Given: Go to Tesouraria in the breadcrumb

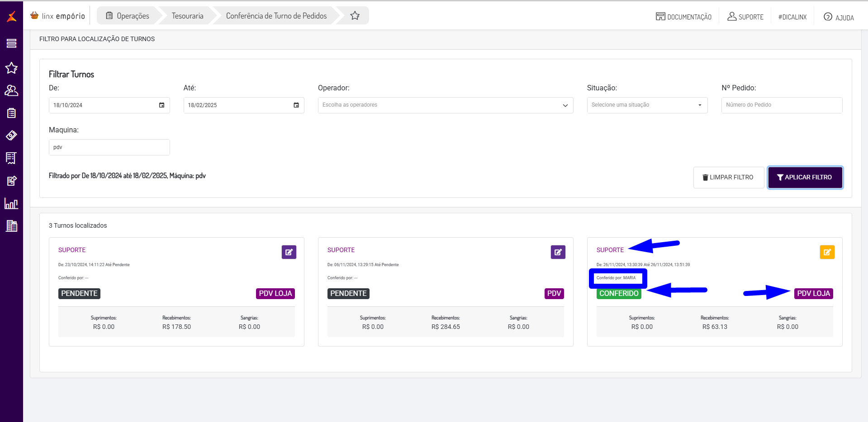Looking at the screenshot, I should click(x=187, y=16).
